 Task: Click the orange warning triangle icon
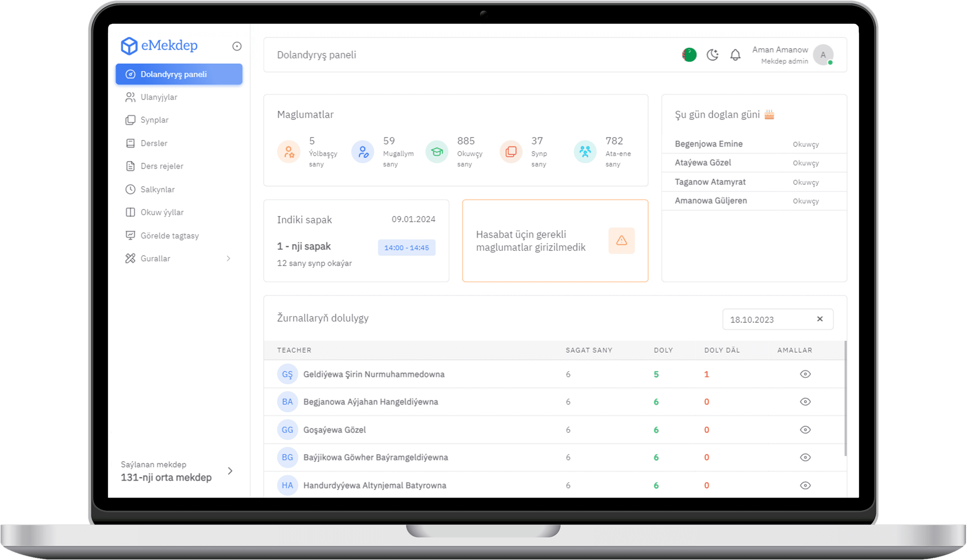pyautogui.click(x=621, y=240)
